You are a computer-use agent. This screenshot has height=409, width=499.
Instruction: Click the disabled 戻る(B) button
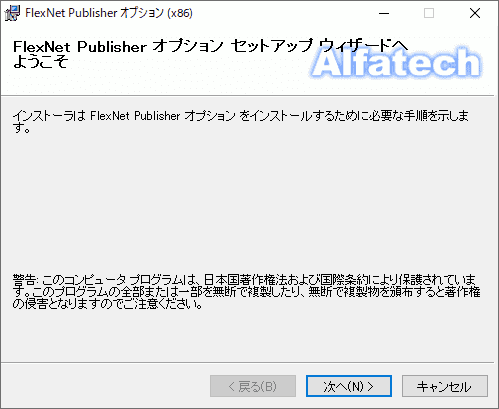253,386
